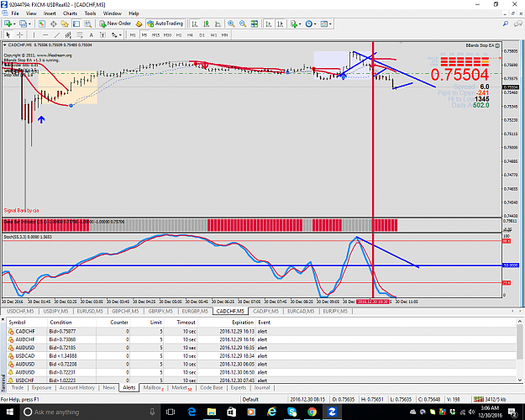525x420 pixels.
Task: Open the Periods clock dropdown
Action: [x=311, y=24]
